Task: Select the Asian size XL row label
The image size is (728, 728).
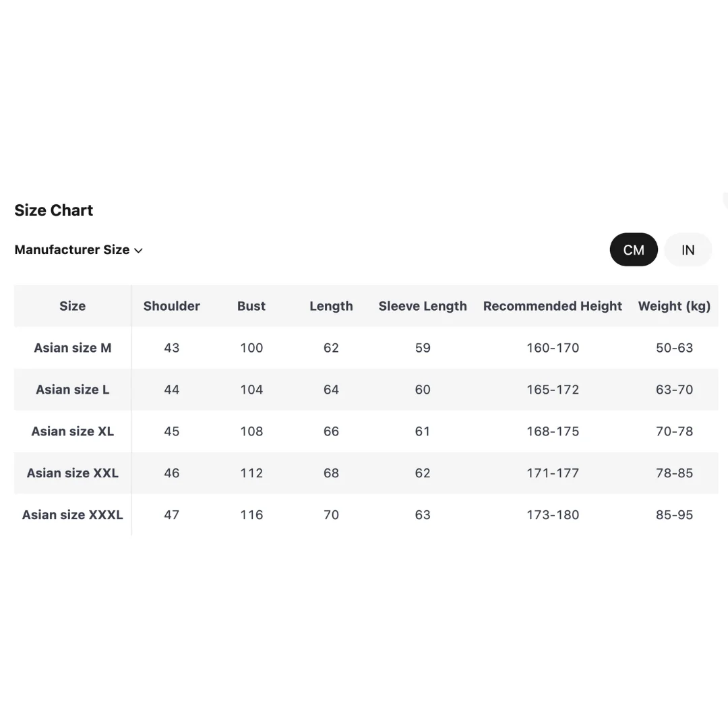Action: click(x=73, y=431)
